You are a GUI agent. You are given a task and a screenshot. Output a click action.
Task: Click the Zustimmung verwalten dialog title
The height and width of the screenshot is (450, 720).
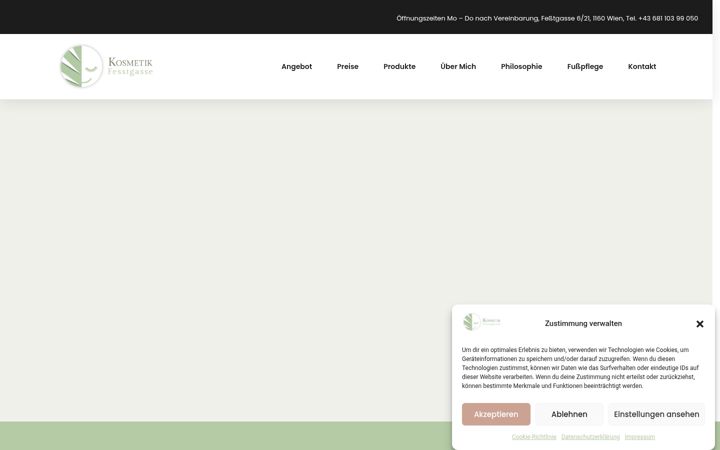[x=583, y=323]
